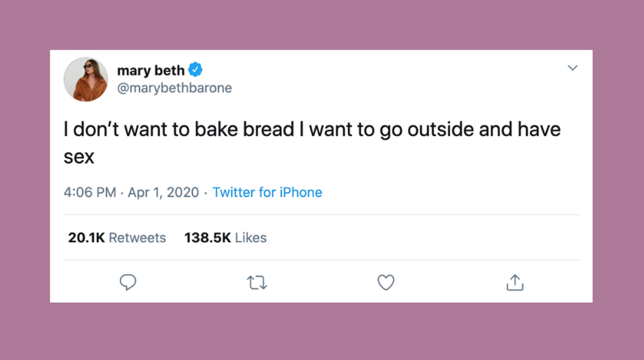Click the "Twitter for iPhone" source link
Image resolution: width=644 pixels, height=360 pixels.
tap(267, 192)
